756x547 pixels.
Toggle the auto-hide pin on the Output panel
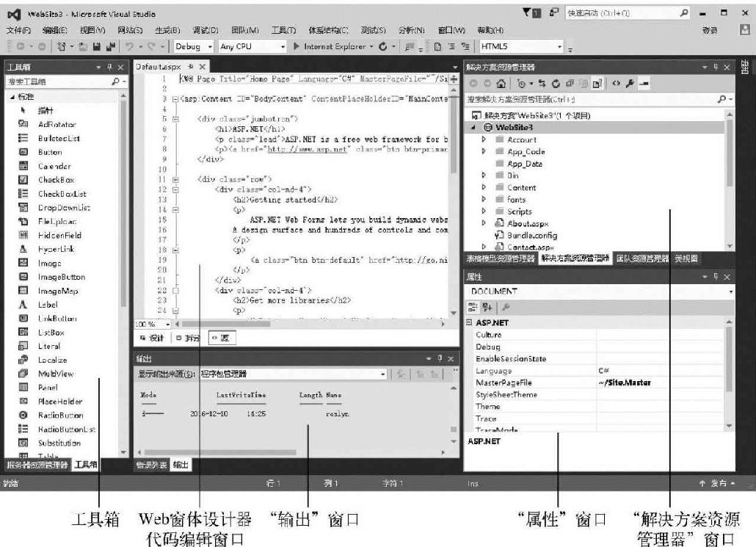tap(439, 358)
